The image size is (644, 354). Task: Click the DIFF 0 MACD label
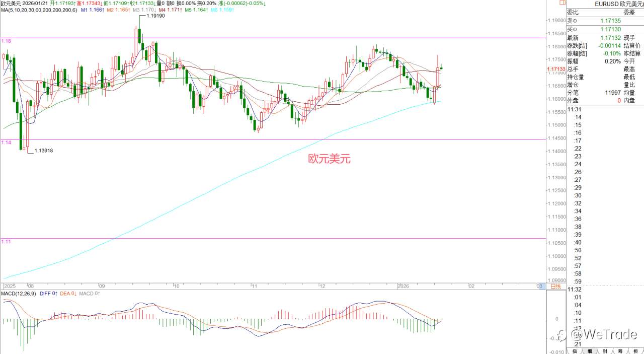(48, 293)
